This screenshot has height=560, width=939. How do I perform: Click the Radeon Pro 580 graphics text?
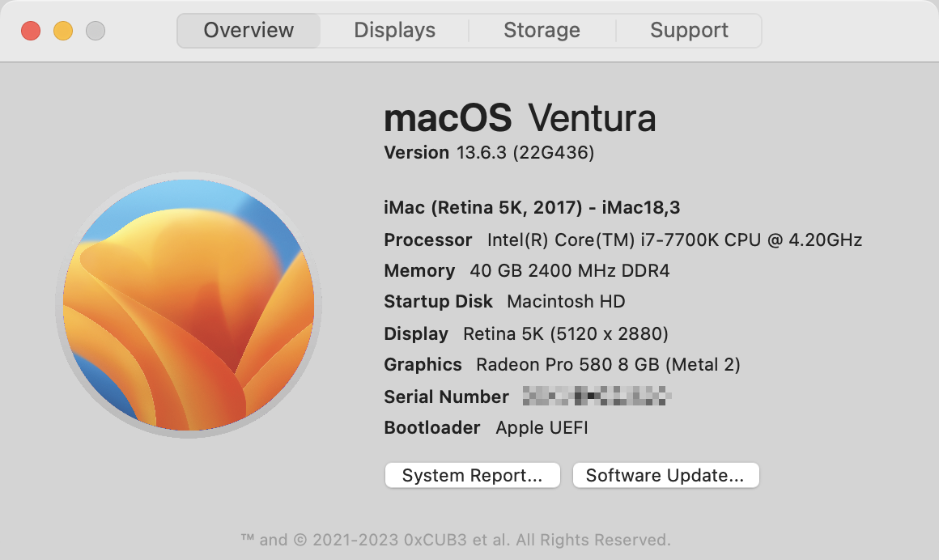(x=607, y=365)
